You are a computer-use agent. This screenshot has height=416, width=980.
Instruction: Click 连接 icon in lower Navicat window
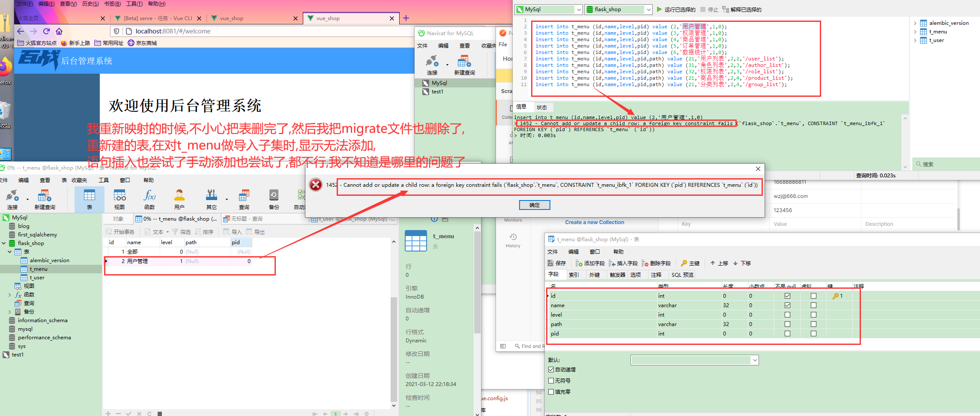(x=12, y=199)
